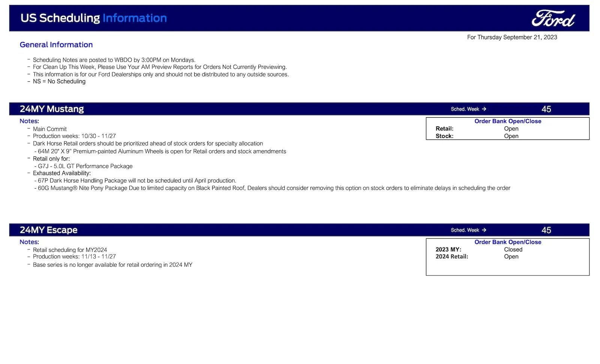
Task: Click the Mustang Retail Open status
Action: [511, 129]
